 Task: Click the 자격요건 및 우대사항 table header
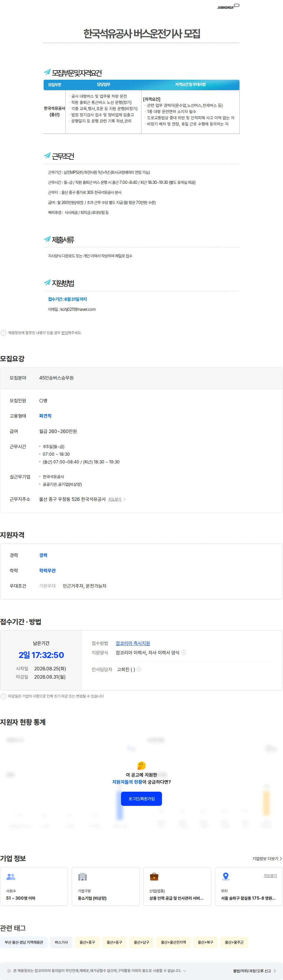click(190, 84)
